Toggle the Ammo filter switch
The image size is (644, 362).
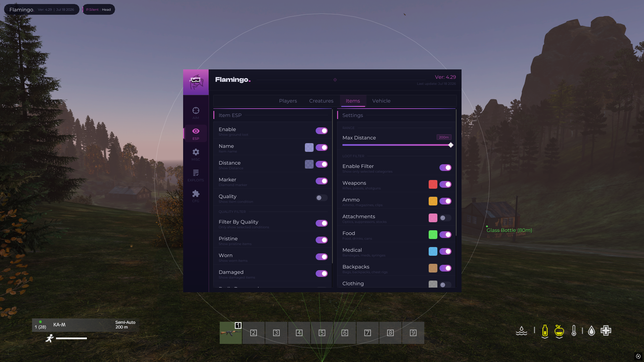[445, 201]
